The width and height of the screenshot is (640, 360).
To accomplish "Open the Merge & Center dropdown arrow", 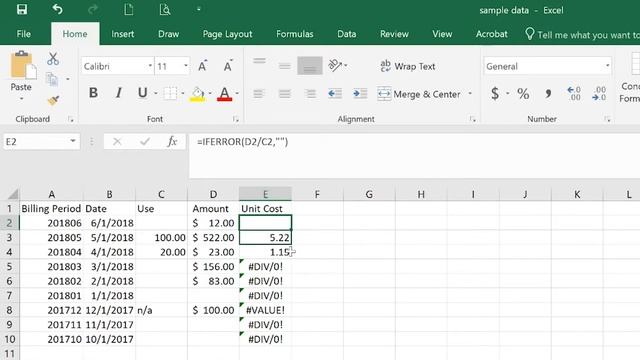I will (470, 94).
